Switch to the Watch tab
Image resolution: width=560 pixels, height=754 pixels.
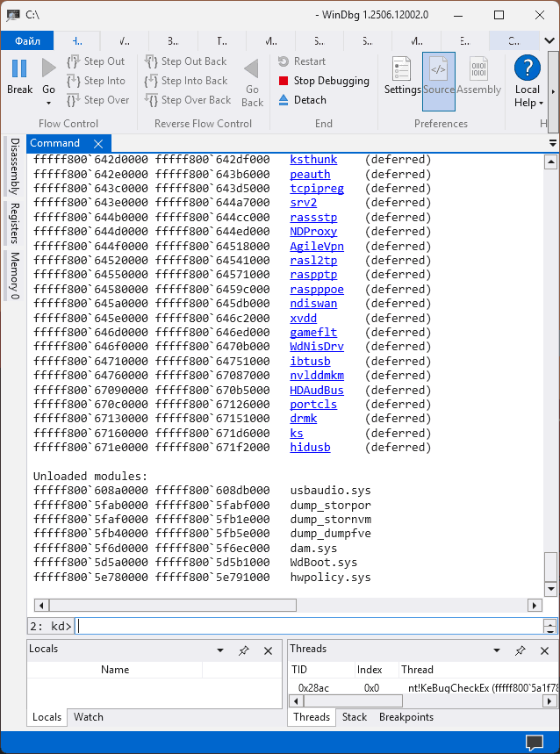88,717
